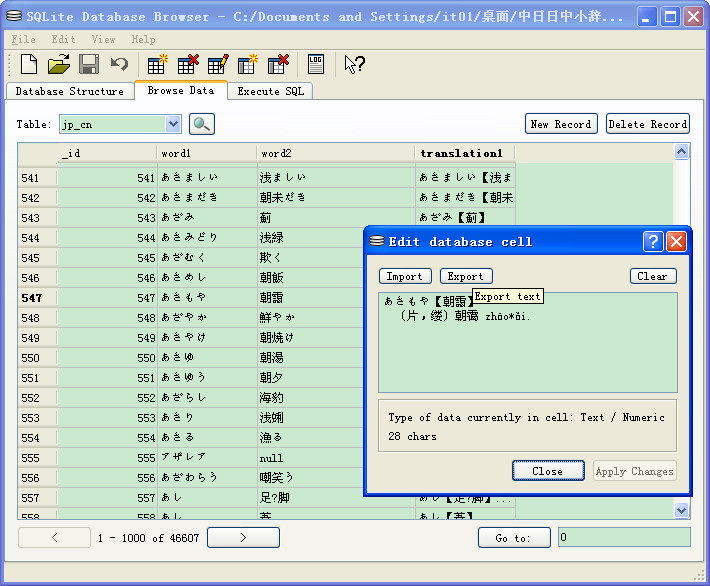This screenshot has width=710, height=586.
Task: Click the New Record button
Action: (561, 124)
